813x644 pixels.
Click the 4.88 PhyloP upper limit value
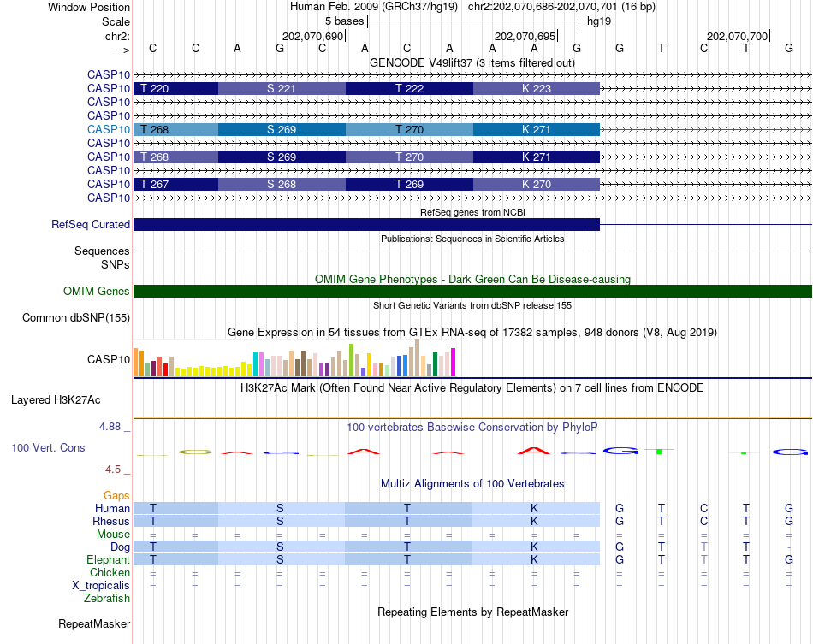110,427
